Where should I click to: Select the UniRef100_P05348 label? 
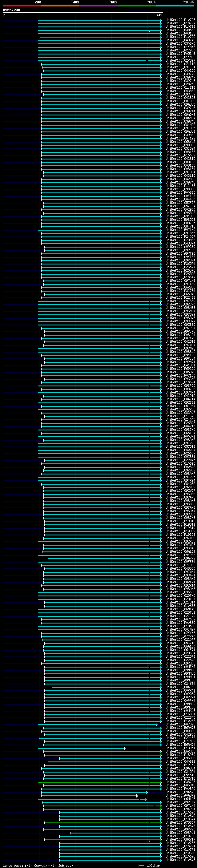[x=180, y=785]
